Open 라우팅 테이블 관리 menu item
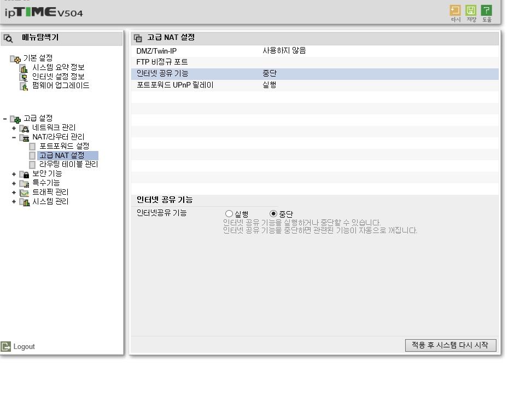532x407 pixels. tap(68, 165)
